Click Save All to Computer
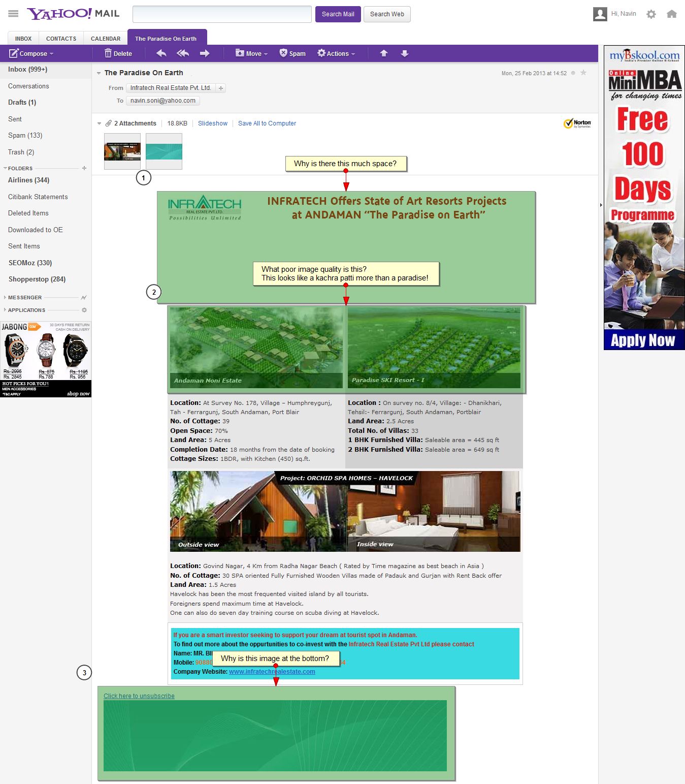This screenshot has height=784, width=685. 267,123
